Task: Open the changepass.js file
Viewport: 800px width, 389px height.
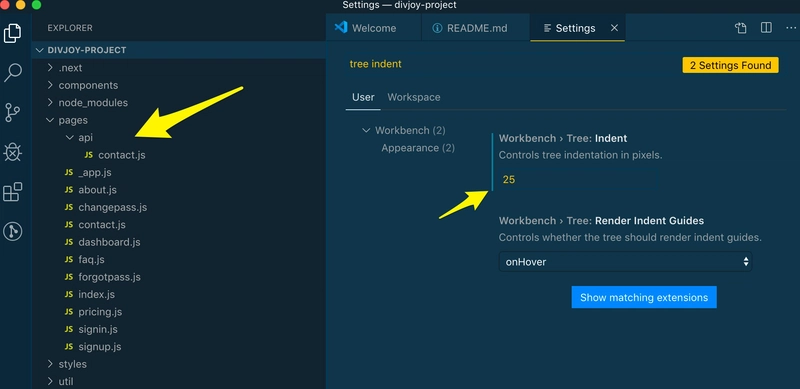Action: point(179,207)
